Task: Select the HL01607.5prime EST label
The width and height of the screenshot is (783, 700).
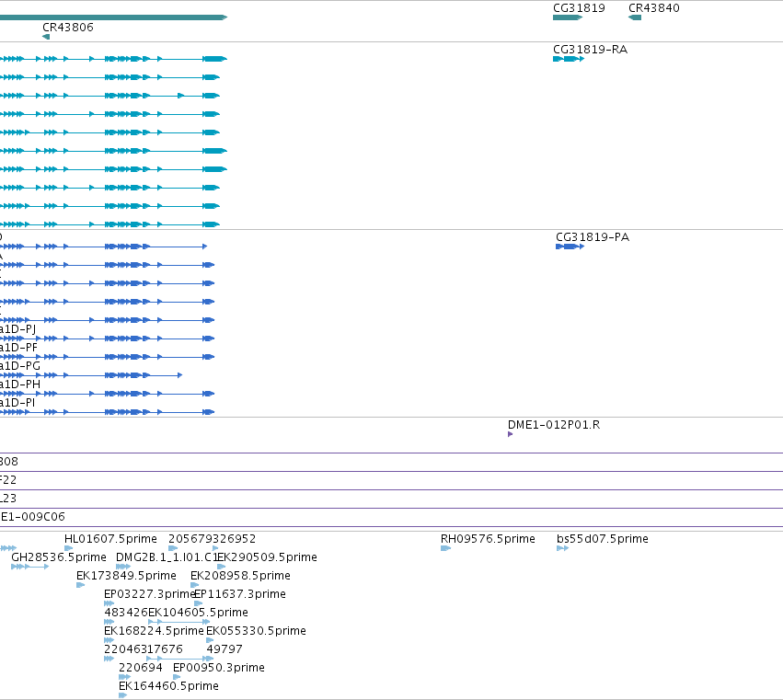Action: click(x=110, y=539)
